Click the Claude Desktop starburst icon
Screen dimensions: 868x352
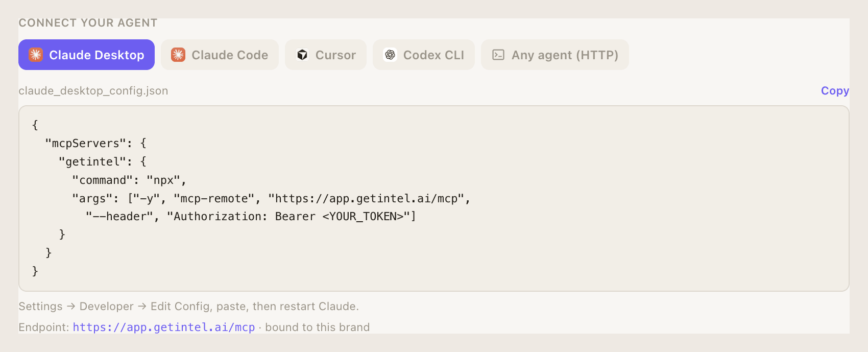pyautogui.click(x=36, y=55)
